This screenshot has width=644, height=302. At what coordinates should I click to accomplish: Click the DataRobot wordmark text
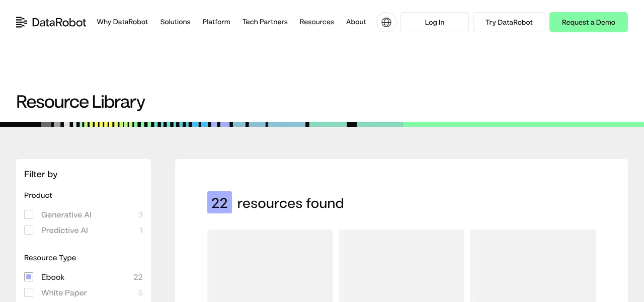click(x=59, y=22)
